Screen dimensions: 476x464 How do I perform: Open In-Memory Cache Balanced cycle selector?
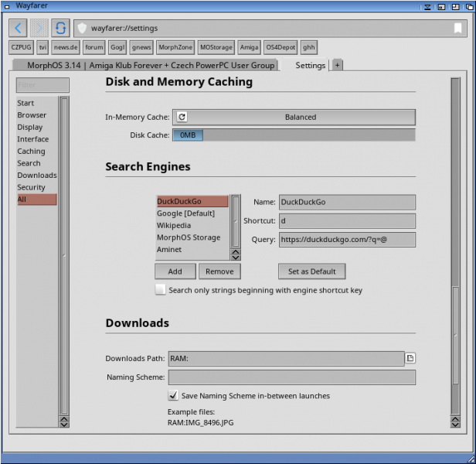[294, 117]
